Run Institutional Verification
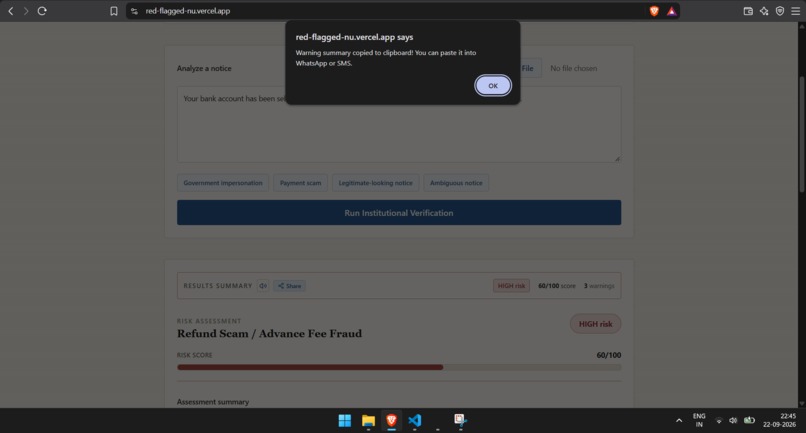The image size is (806, 433). tap(399, 212)
